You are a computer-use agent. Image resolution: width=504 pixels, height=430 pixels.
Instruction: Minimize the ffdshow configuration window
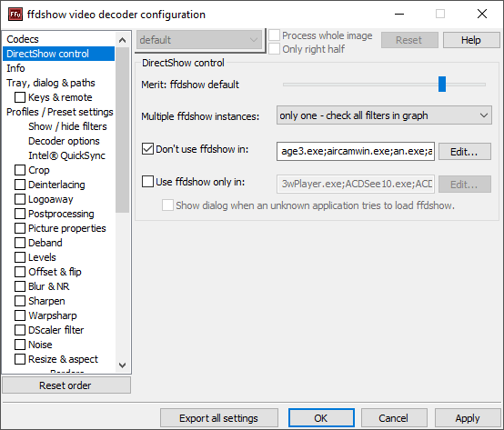pos(399,15)
